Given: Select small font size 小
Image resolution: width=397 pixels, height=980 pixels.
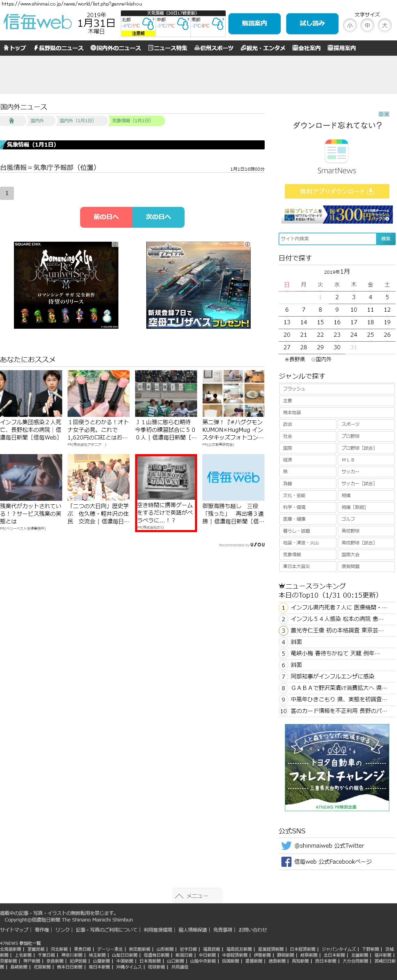Looking at the screenshot, I should click(x=350, y=25).
